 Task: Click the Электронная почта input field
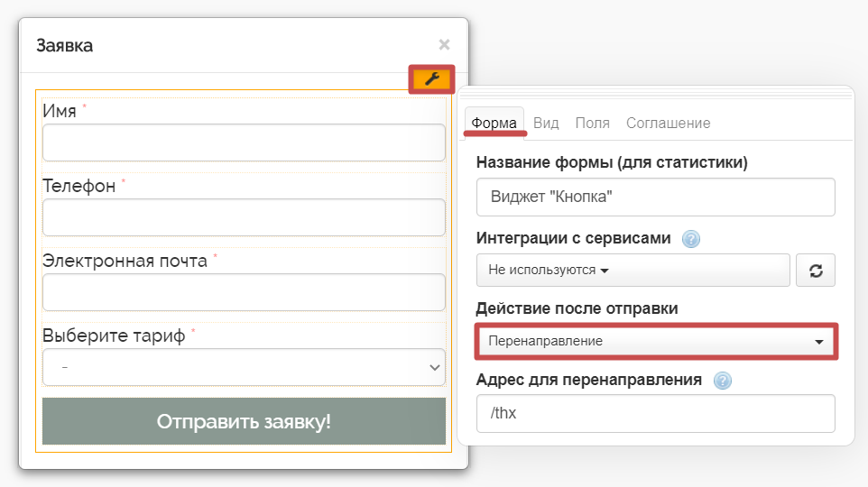click(244, 292)
